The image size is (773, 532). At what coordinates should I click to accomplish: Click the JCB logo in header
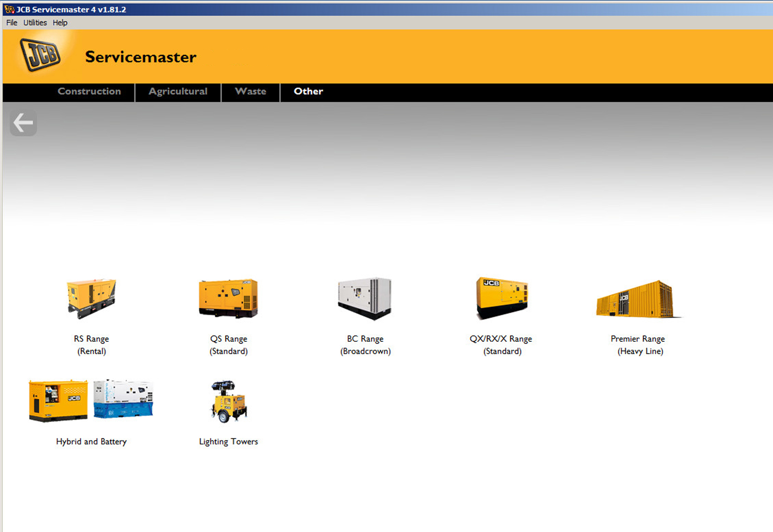40,55
